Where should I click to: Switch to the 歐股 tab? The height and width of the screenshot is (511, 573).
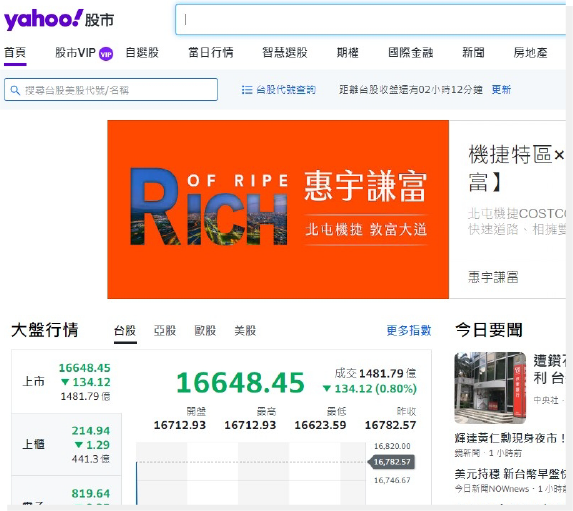(x=205, y=331)
